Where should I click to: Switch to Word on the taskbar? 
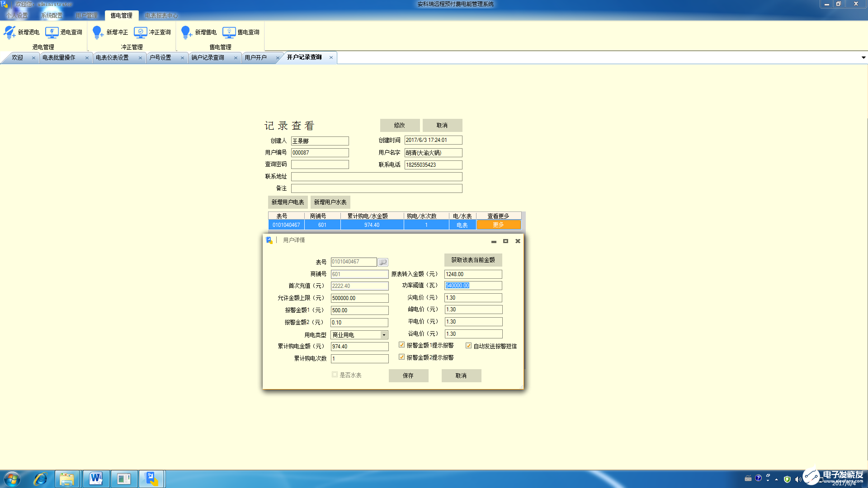[96, 479]
